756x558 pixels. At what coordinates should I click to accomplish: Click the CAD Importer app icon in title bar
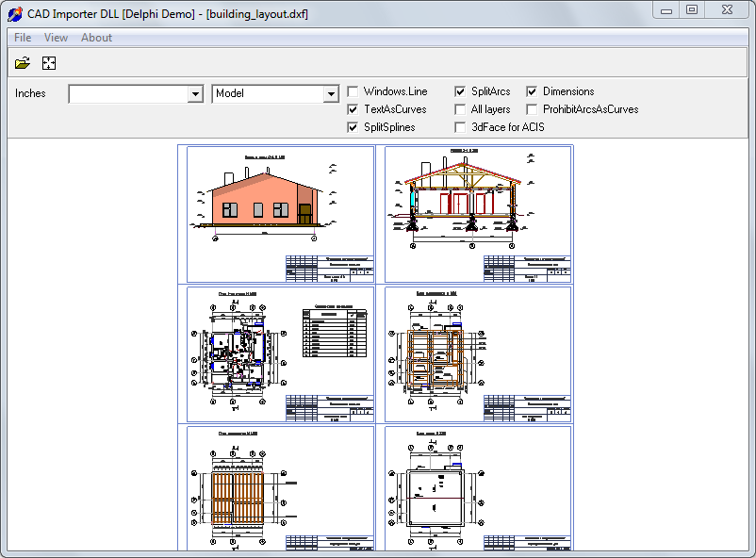(x=15, y=13)
